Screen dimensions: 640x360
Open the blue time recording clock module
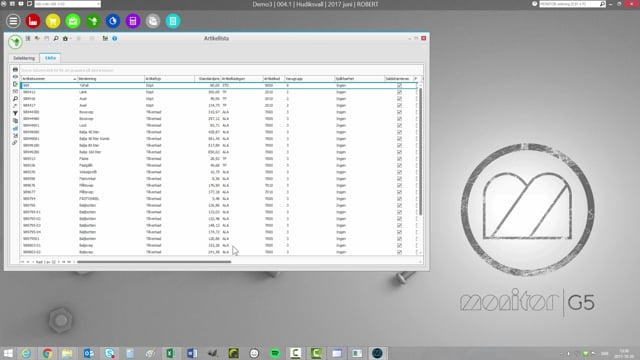point(113,21)
